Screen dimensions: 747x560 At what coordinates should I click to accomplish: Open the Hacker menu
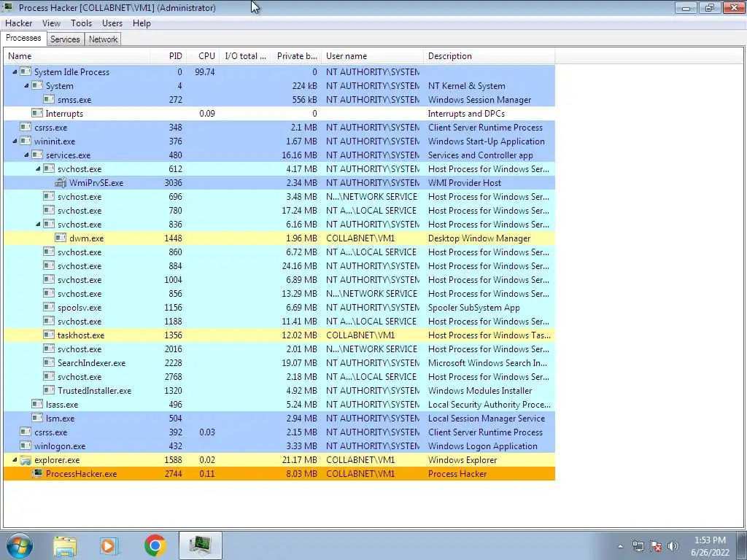click(18, 23)
